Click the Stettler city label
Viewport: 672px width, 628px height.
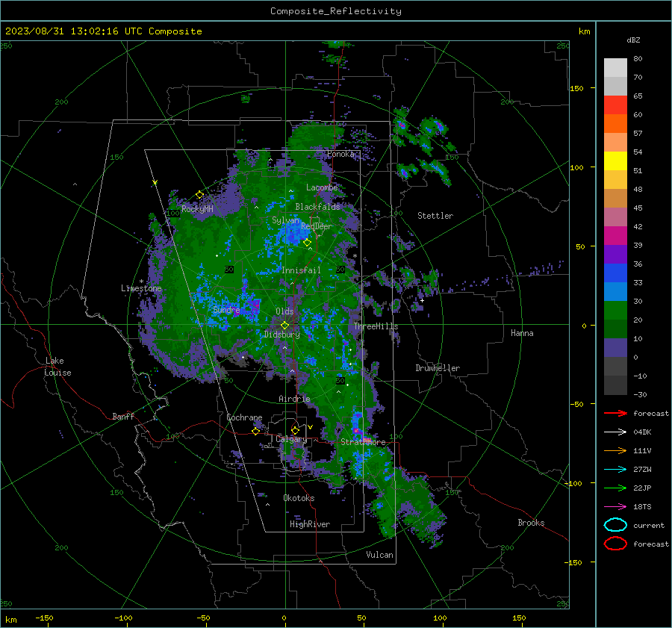(435, 216)
